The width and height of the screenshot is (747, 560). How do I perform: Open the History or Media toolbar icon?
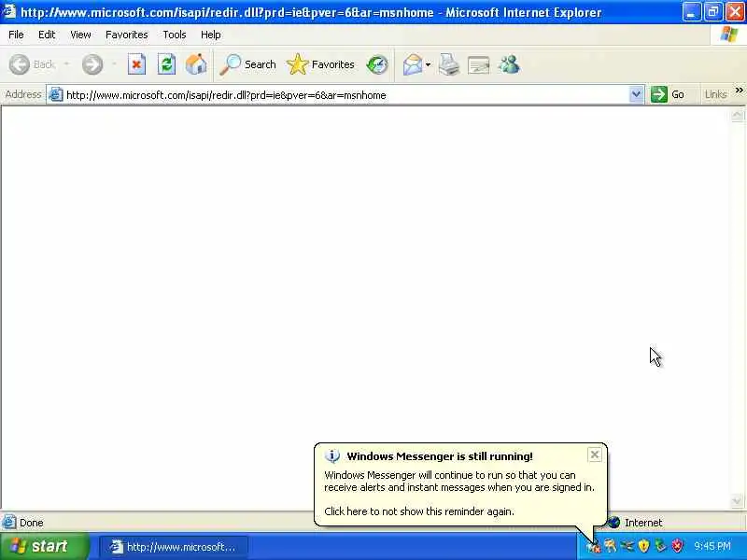click(x=377, y=64)
